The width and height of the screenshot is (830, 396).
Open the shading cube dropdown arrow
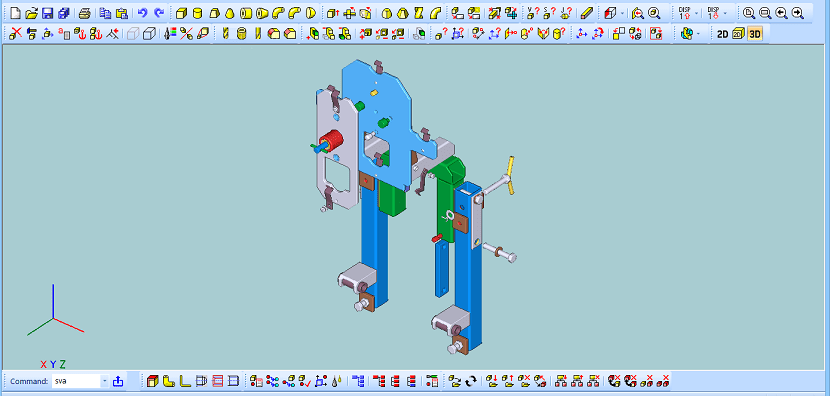pos(622,13)
